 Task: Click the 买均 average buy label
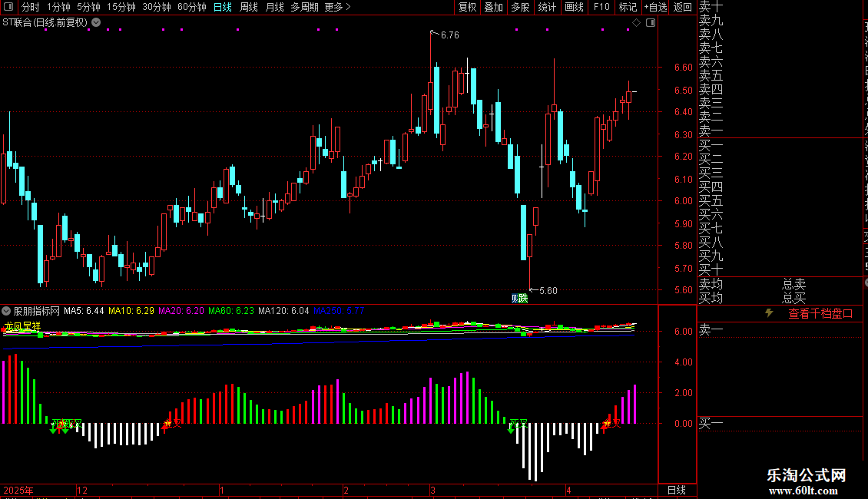(x=711, y=298)
